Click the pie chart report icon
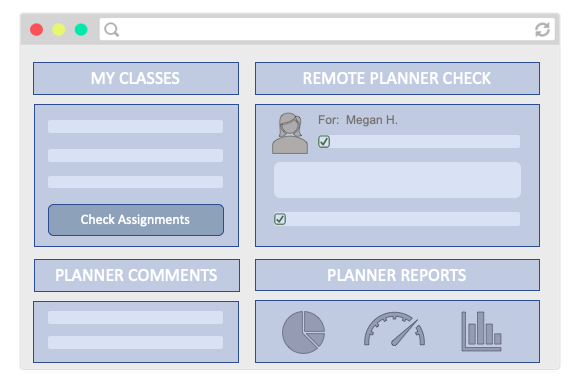This screenshot has width=580, height=381. (x=303, y=332)
